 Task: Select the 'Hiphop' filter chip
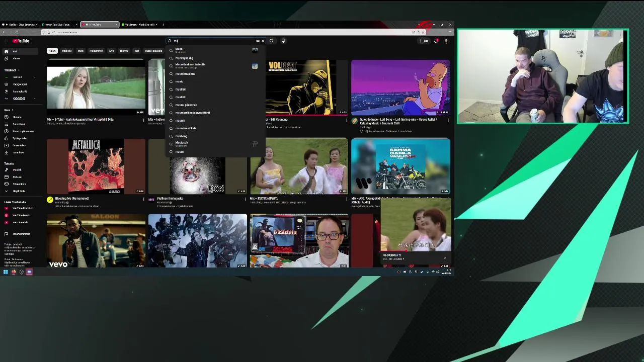tap(124, 51)
